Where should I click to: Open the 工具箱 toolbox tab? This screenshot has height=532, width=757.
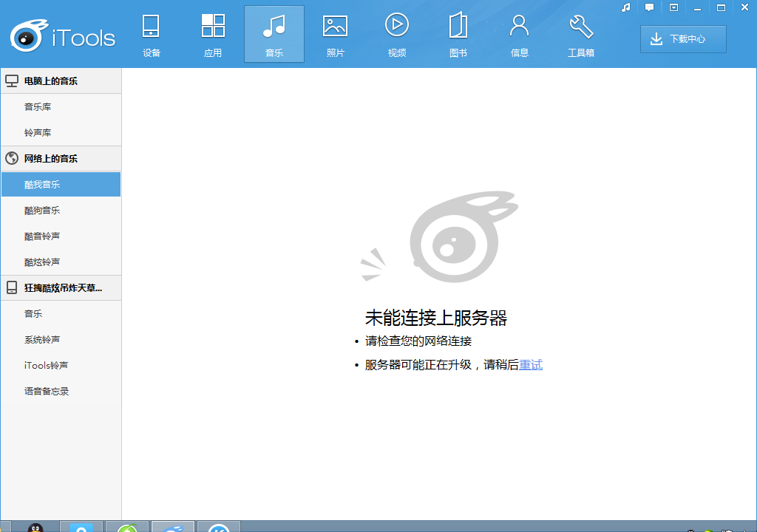tap(581, 34)
